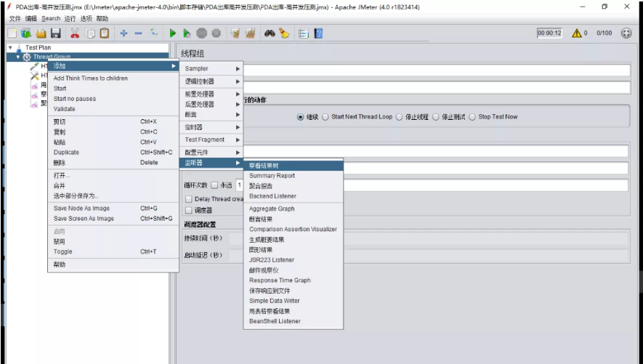Choose Aggregate Graph listener
Image resolution: width=643 pixels, height=364 pixels.
294,209
